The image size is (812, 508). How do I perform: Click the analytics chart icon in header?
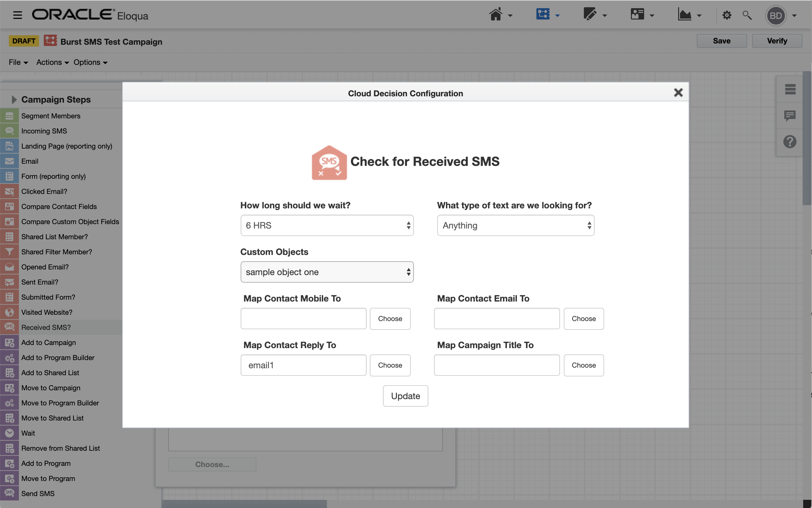[x=684, y=15]
